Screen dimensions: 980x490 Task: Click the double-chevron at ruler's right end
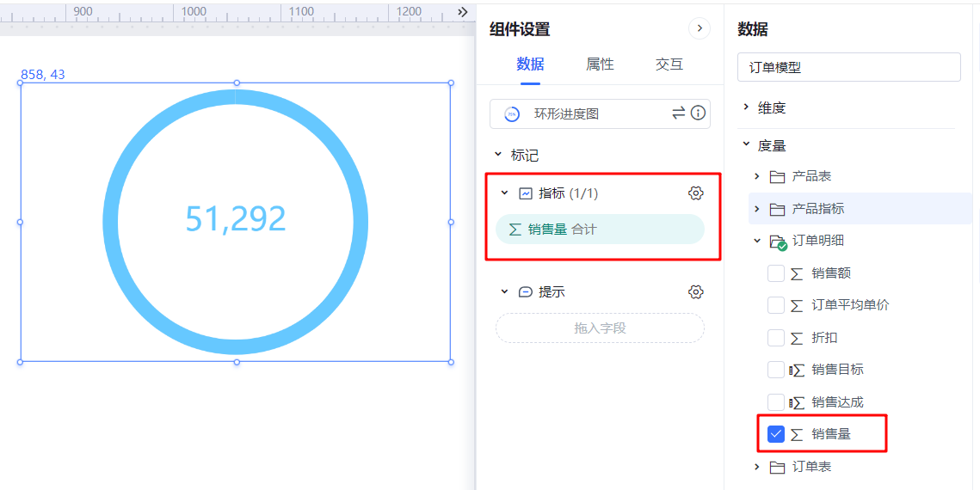[x=463, y=12]
